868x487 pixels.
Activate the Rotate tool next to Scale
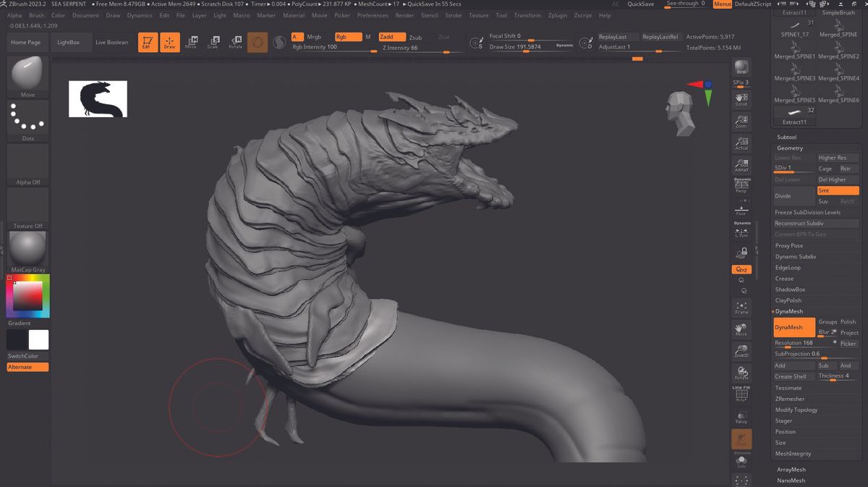tap(234, 42)
